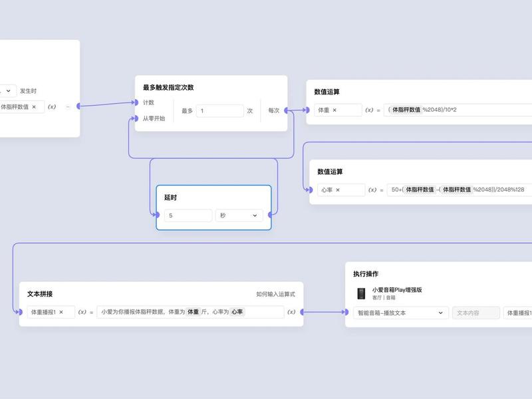Click the input port of the 执行操作 card

[346, 312]
